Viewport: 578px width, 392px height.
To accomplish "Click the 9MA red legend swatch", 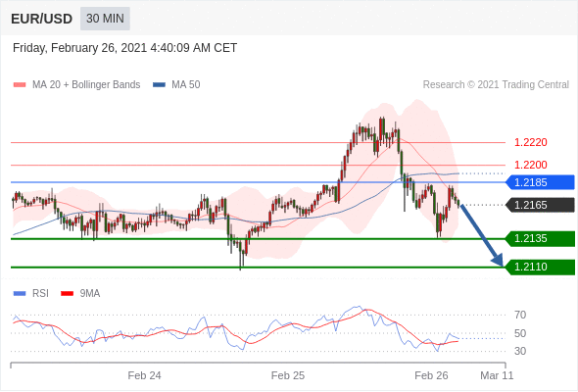I will click(67, 294).
